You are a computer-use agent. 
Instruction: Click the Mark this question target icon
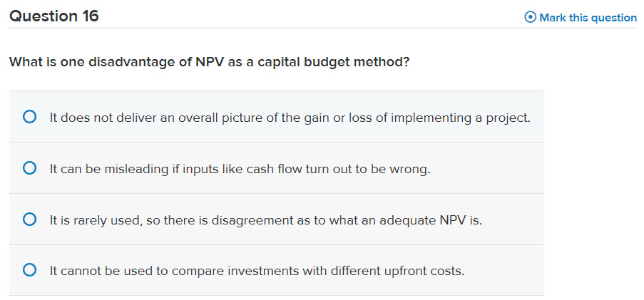pyautogui.click(x=530, y=18)
